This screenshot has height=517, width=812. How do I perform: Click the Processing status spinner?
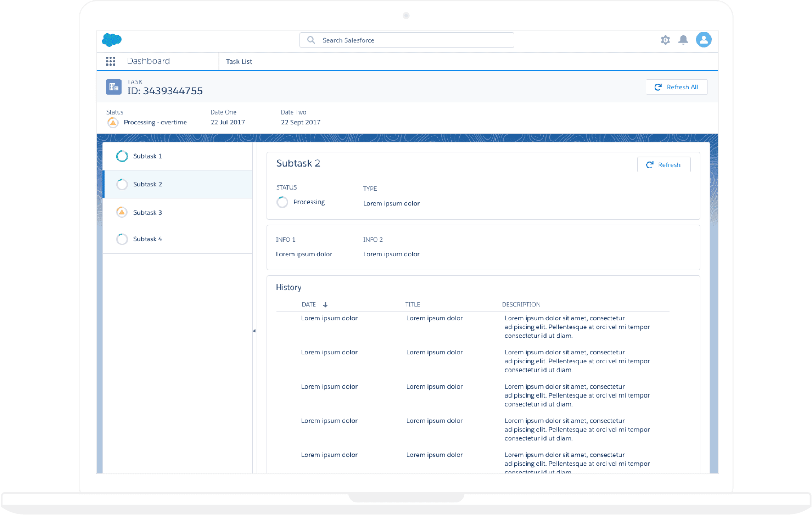click(282, 202)
